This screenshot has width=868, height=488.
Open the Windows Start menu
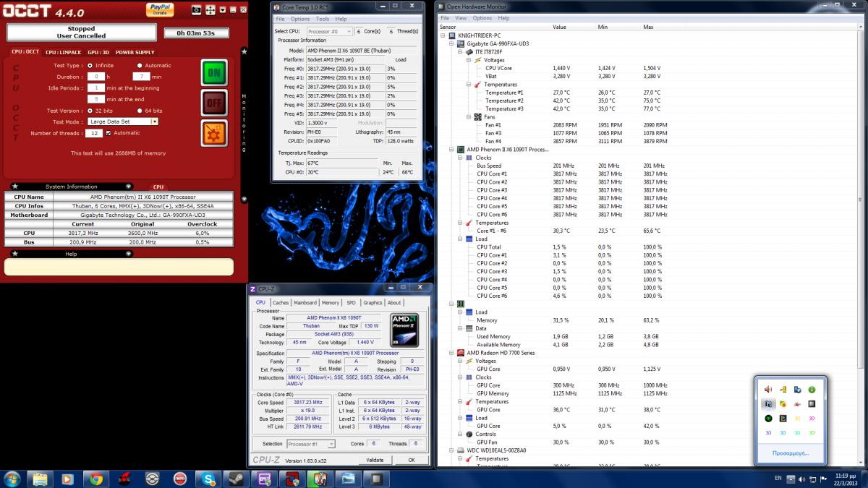click(x=12, y=478)
